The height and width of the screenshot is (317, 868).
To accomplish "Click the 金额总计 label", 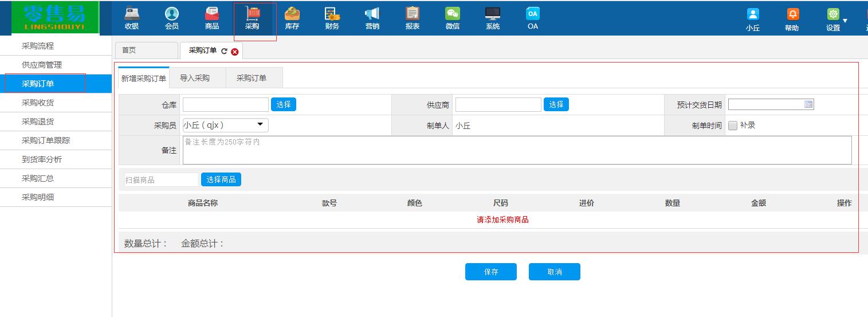I will (x=202, y=244).
